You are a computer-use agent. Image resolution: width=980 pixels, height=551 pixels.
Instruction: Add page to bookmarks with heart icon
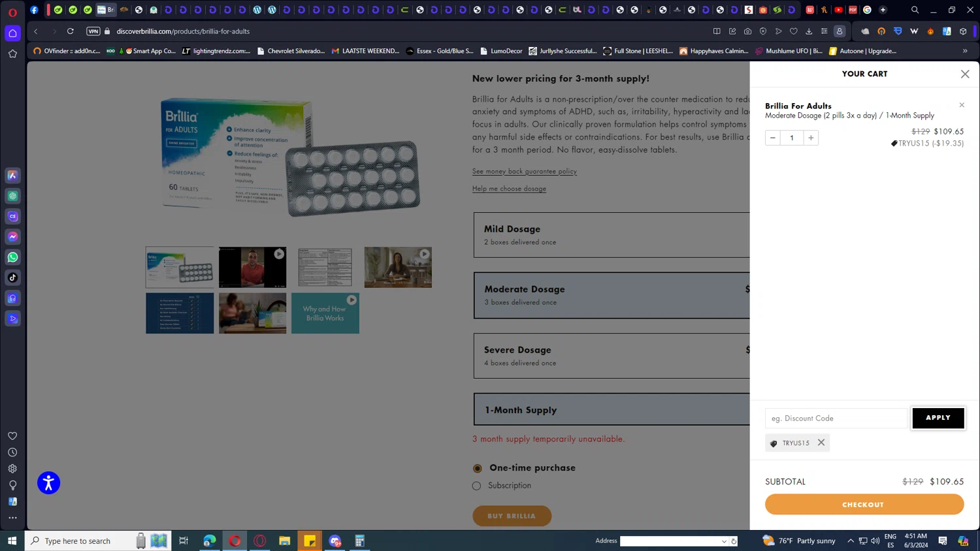click(794, 31)
